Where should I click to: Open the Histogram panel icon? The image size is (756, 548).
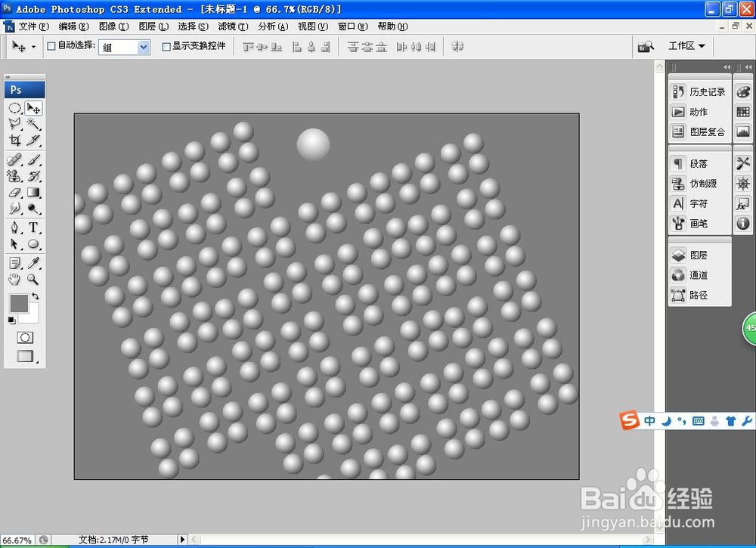coord(743,132)
